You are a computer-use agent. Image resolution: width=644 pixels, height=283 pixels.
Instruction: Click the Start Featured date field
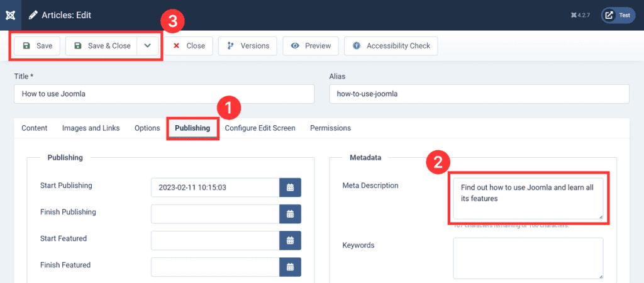[215, 240]
